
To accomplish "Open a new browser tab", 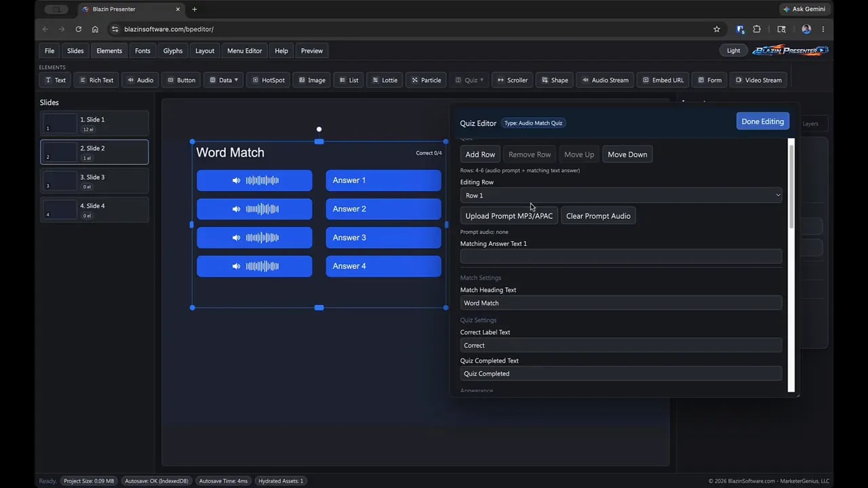I will click(195, 9).
